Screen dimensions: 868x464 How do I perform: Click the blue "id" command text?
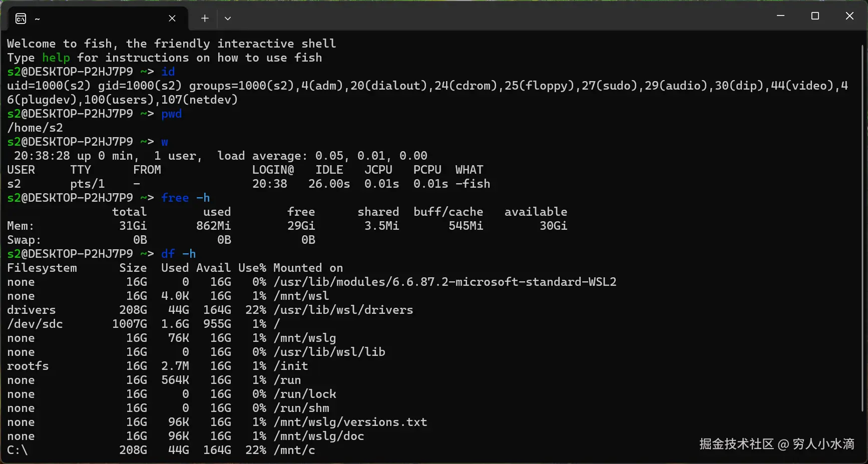[168, 72]
